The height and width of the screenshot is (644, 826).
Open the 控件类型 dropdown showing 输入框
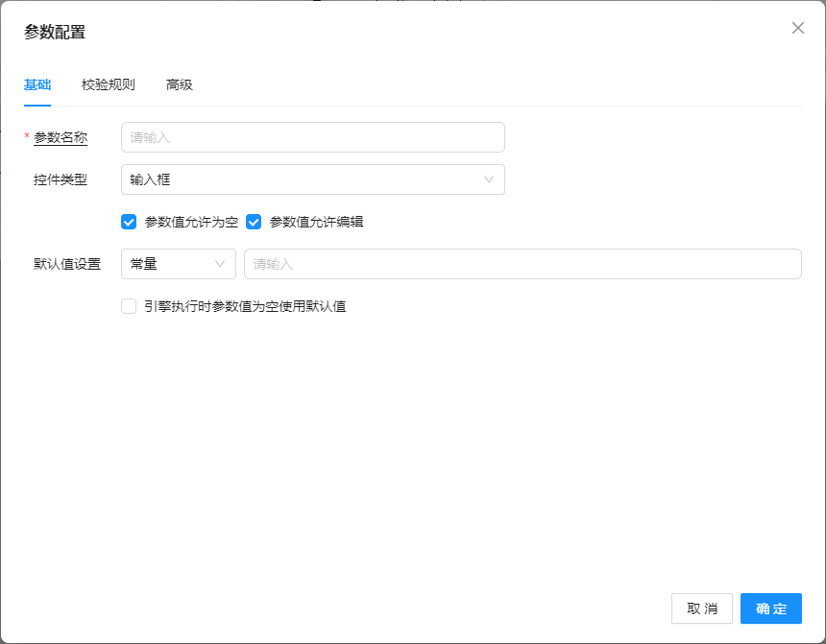pyautogui.click(x=303, y=179)
